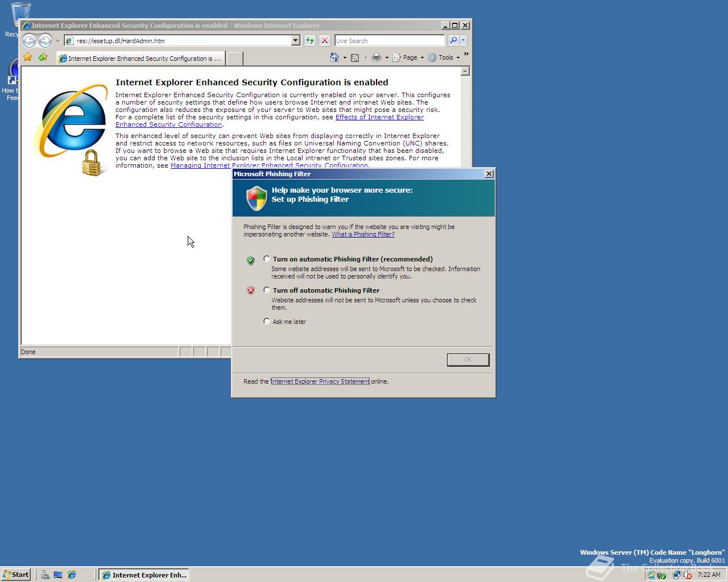Viewport: 728px width, 582px height.
Task: Click Show Desktop in Quick Launch
Action: (58, 575)
